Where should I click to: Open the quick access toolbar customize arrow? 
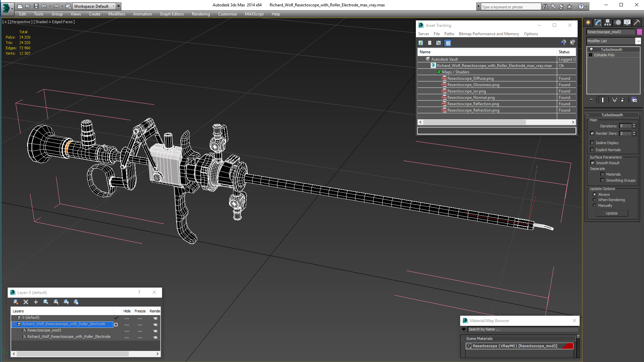(118, 6)
